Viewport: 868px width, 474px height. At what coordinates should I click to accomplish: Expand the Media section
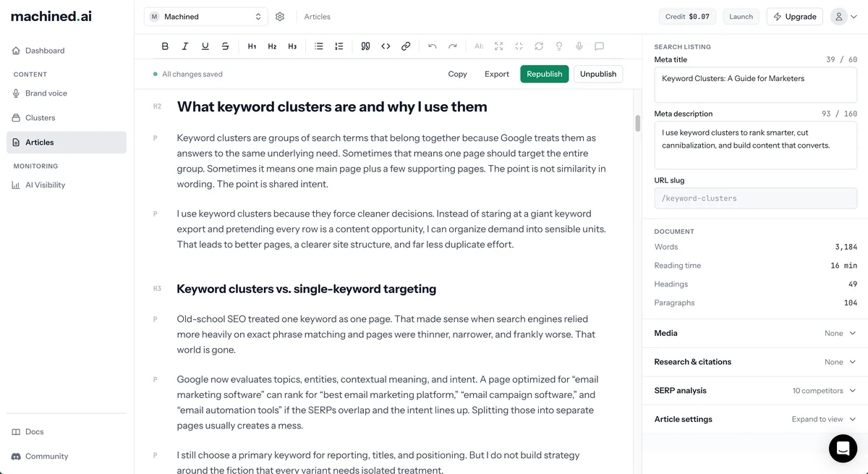[755, 333]
